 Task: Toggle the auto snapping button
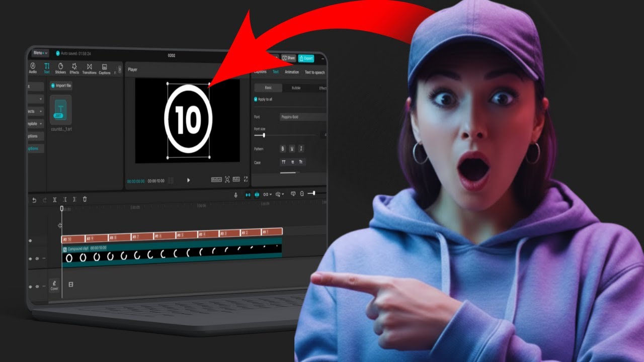pos(257,195)
